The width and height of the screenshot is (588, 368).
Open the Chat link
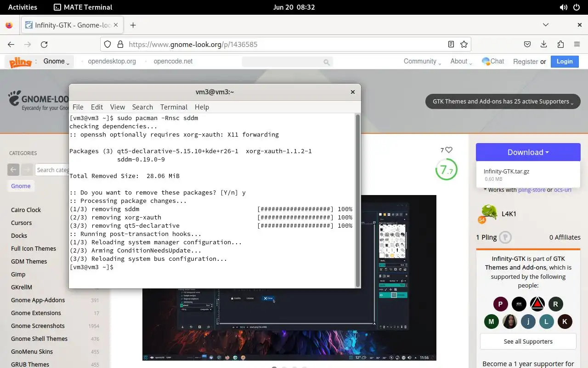click(x=493, y=61)
